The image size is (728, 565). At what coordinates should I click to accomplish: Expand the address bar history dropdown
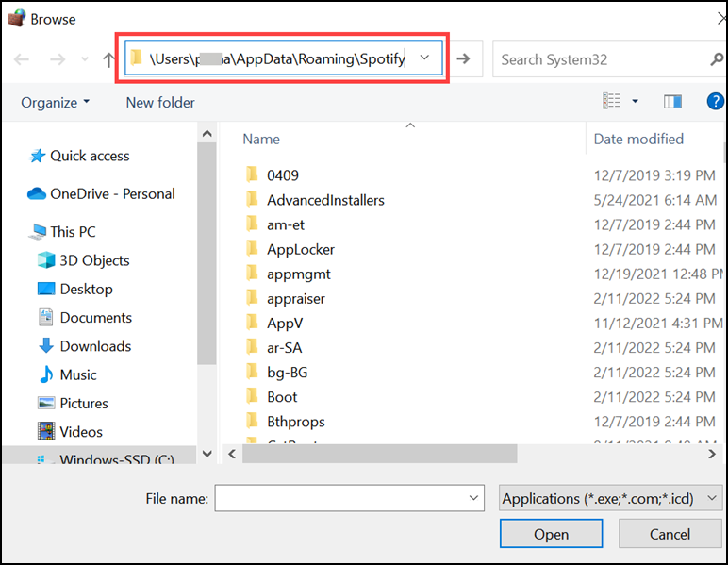pyautogui.click(x=425, y=58)
